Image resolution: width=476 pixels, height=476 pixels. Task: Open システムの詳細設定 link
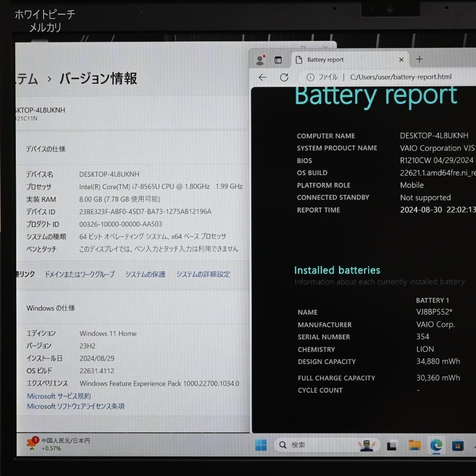pos(203,275)
